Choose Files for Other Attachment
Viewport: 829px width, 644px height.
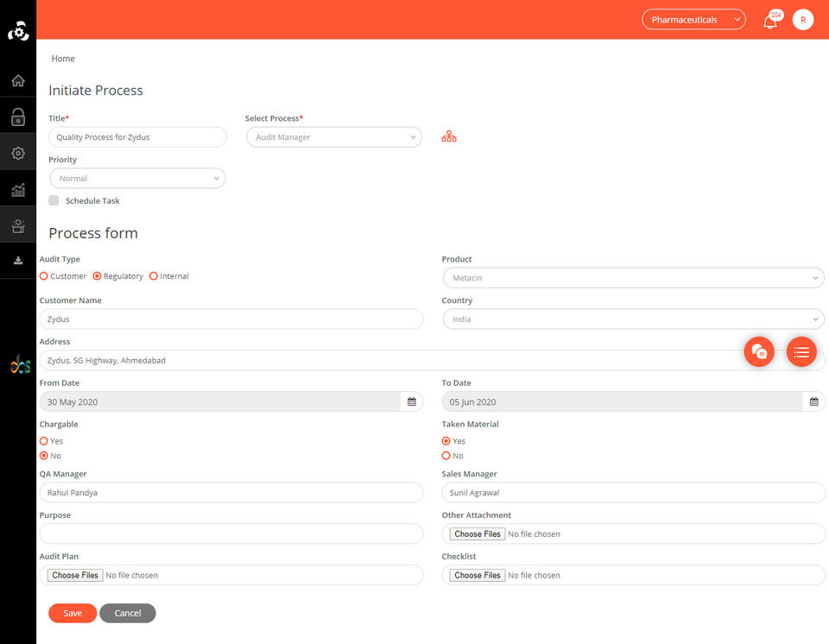pos(478,534)
